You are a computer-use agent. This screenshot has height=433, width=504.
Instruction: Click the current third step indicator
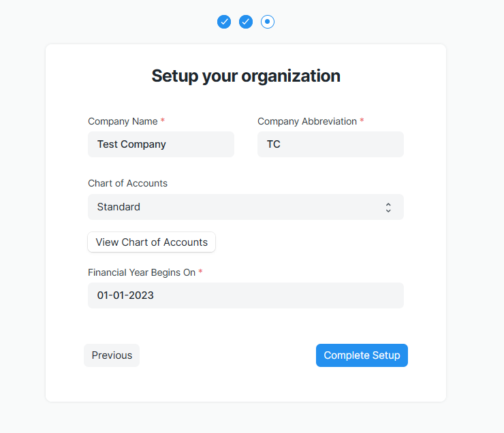point(268,22)
